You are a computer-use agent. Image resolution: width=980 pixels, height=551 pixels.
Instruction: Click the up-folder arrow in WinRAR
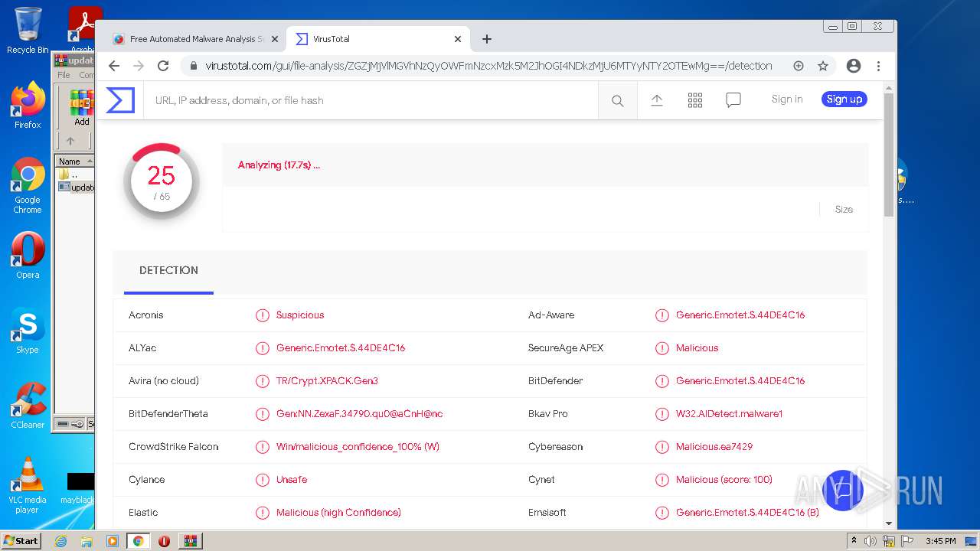(70, 141)
